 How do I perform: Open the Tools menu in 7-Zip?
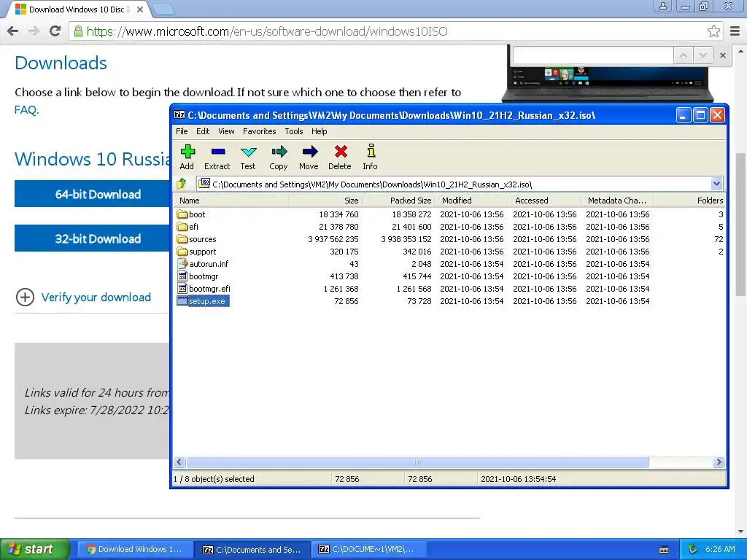pyautogui.click(x=294, y=131)
